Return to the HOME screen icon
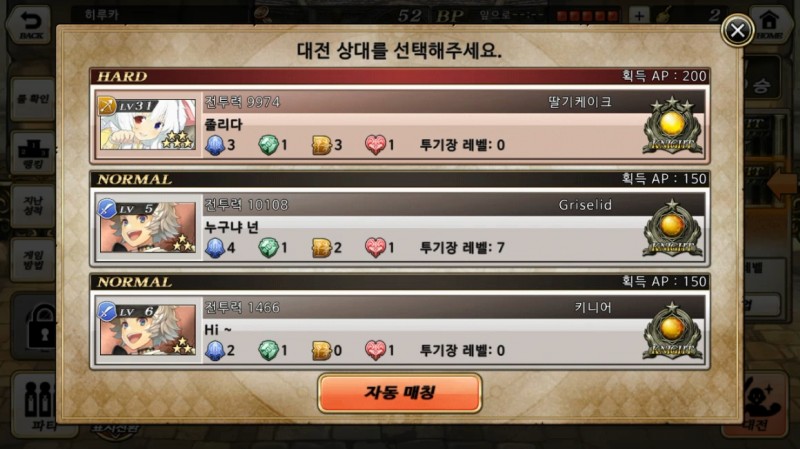800x449 pixels. pyautogui.click(x=770, y=24)
